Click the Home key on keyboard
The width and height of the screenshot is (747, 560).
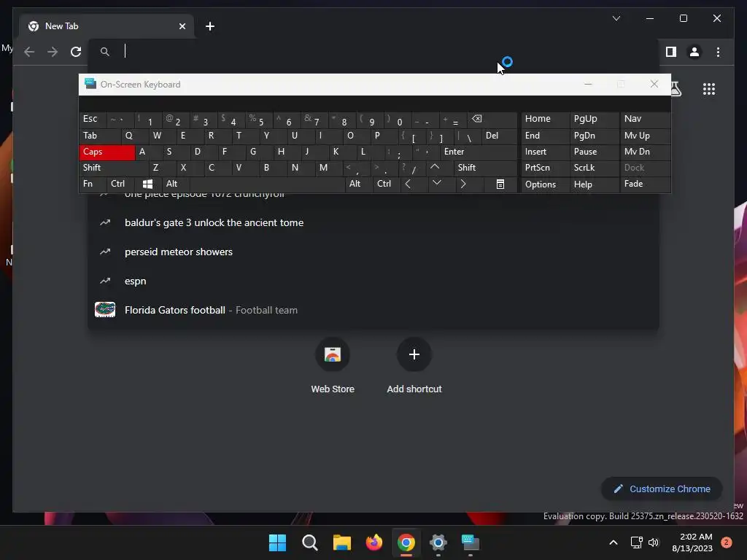coord(546,120)
